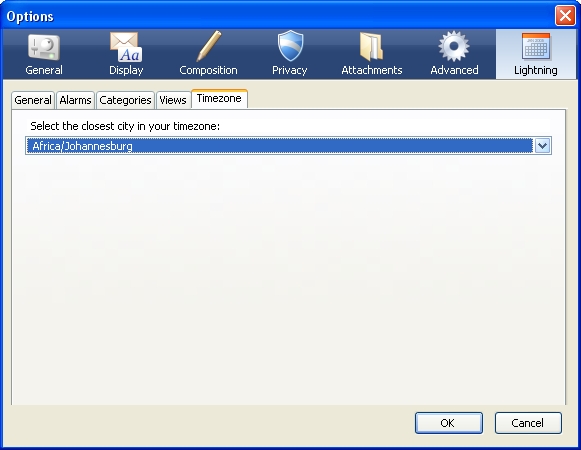Click the Cancel button
The image size is (581, 450).
(x=528, y=423)
